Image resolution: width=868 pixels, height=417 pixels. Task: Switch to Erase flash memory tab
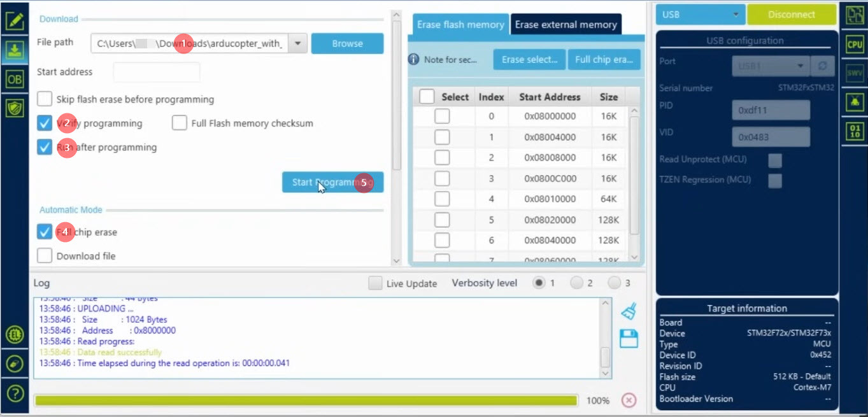460,25
